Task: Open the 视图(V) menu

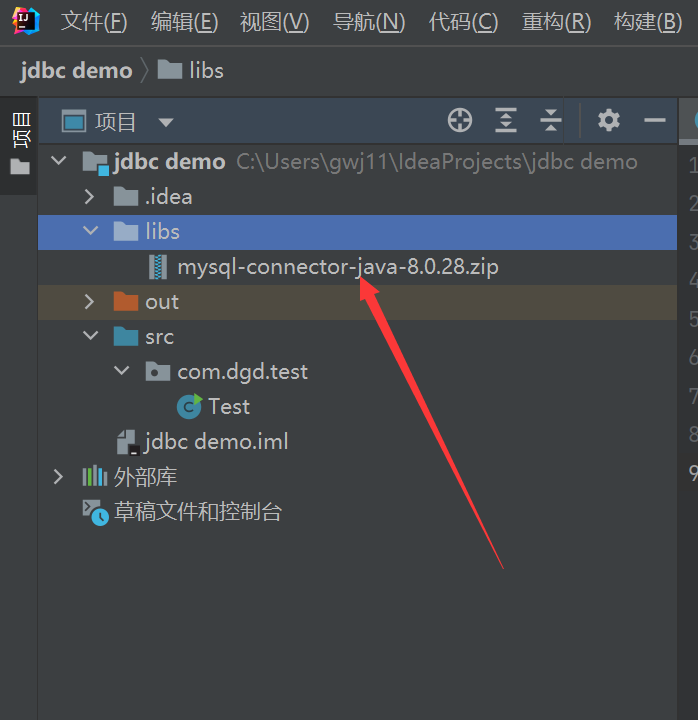Action: click(x=275, y=22)
